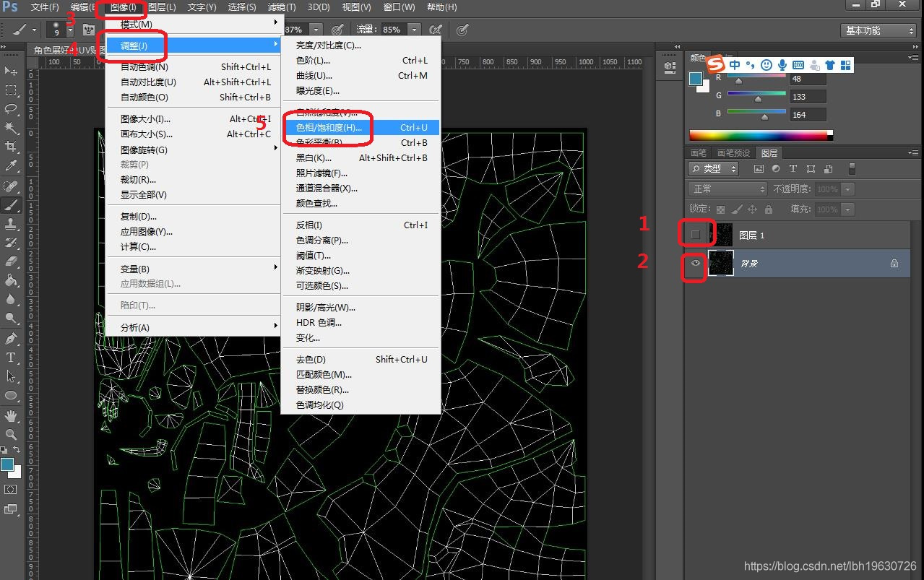Select the Horizontal Type tool
The width and height of the screenshot is (924, 580).
click(x=11, y=358)
